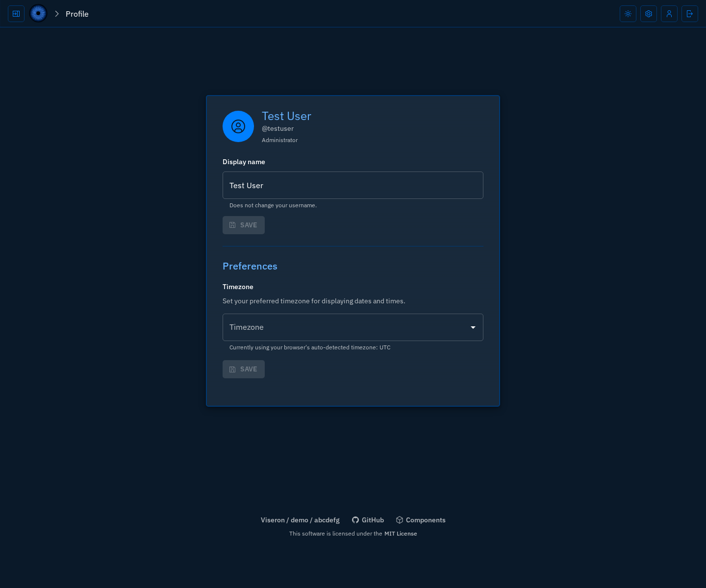Image resolution: width=706 pixels, height=588 pixels.
Task: Visit the GitHub text link in footer
Action: [x=373, y=520]
